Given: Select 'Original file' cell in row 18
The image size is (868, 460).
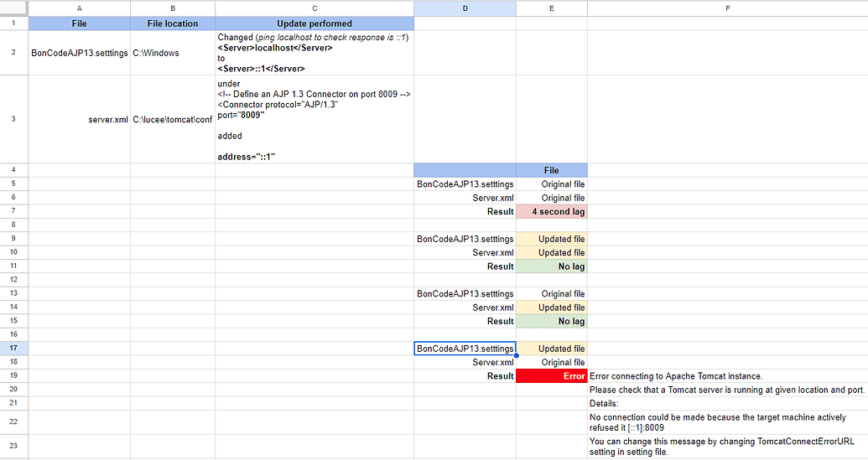Looking at the screenshot, I should pyautogui.click(x=551, y=362).
